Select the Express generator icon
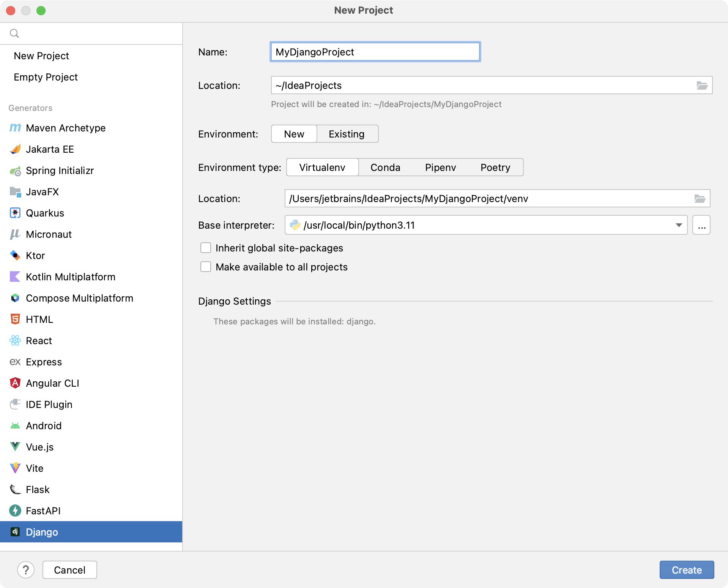 pos(15,362)
